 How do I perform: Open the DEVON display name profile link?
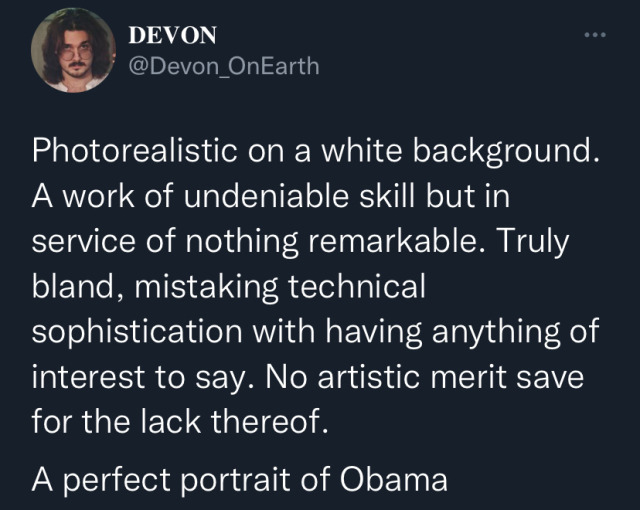(x=172, y=35)
